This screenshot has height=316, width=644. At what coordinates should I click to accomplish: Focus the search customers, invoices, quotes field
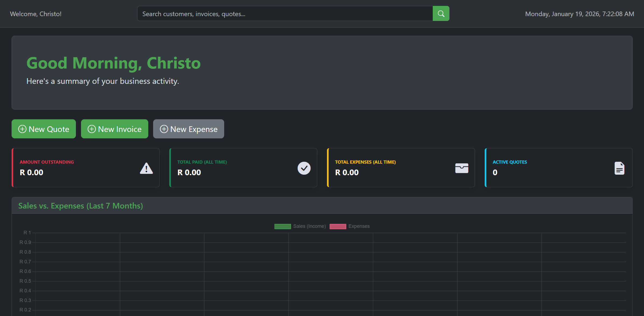pos(285,14)
